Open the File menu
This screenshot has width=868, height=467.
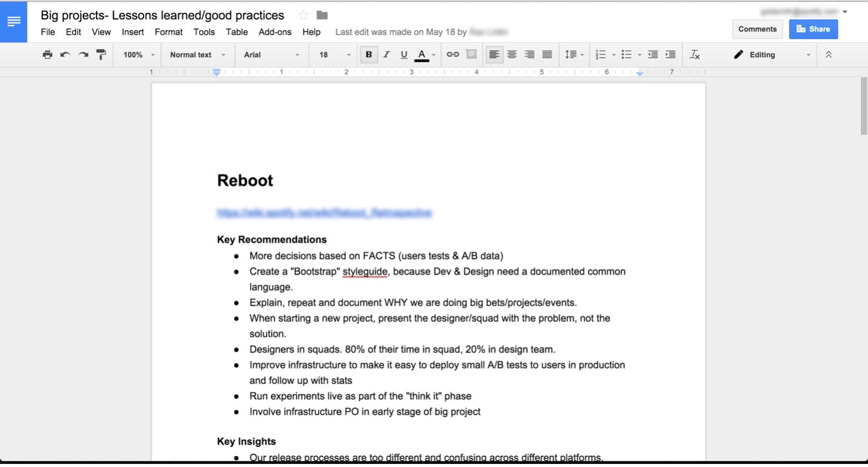[x=47, y=32]
